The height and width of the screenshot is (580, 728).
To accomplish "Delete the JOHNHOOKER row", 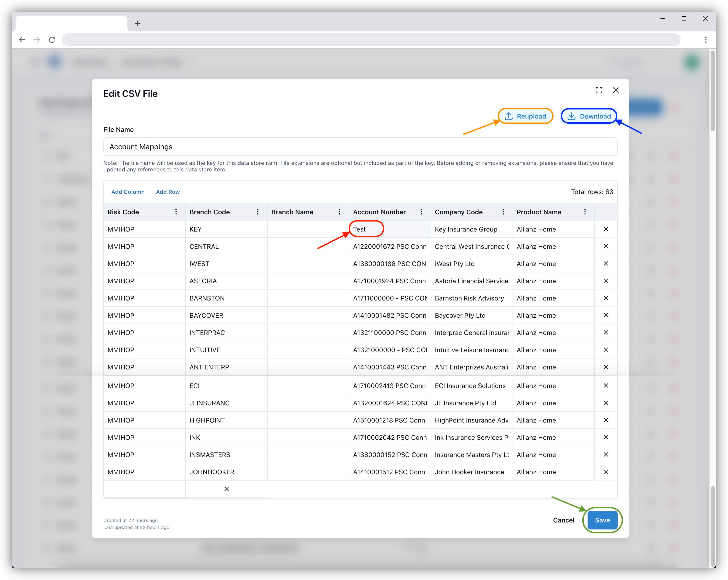I will pos(606,472).
